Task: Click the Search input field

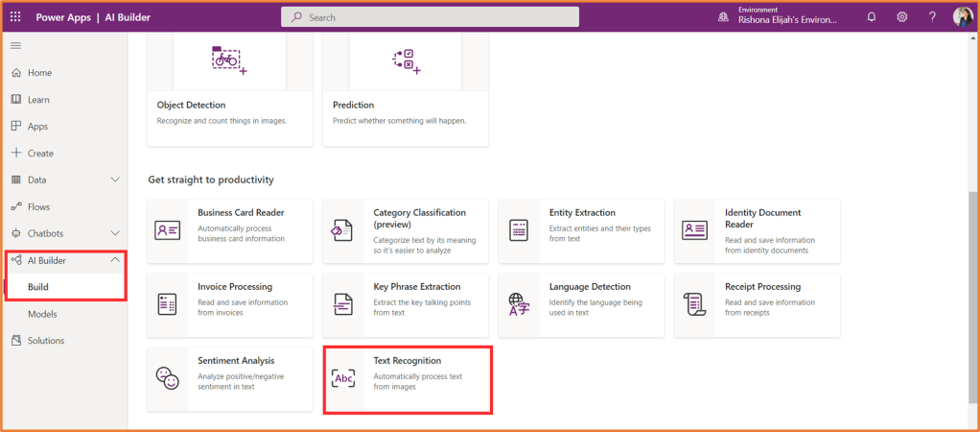Action: coord(430,17)
